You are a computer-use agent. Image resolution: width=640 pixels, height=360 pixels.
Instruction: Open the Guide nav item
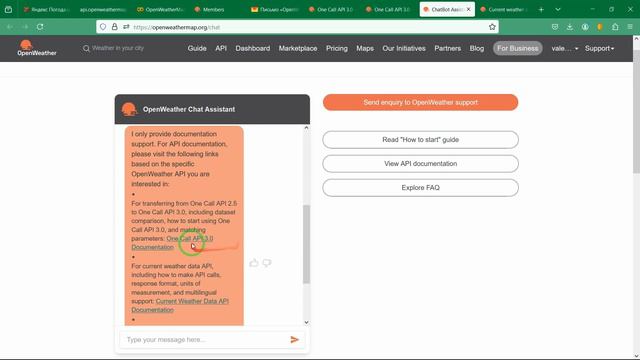pos(197,48)
